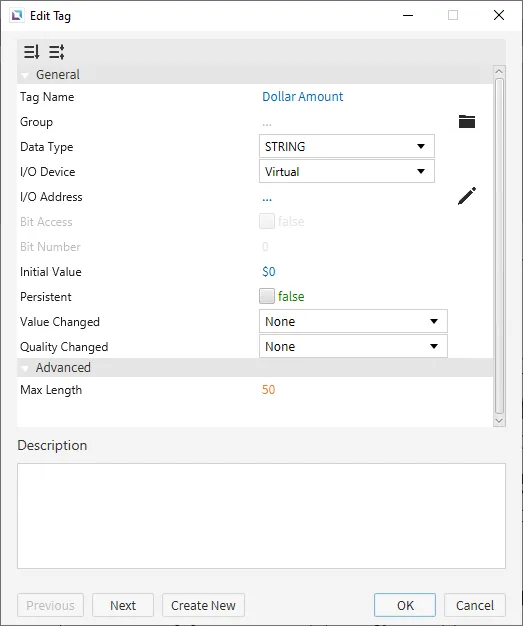Click the scrollbar down arrow in property grid
523x626 pixels.
(x=499, y=421)
